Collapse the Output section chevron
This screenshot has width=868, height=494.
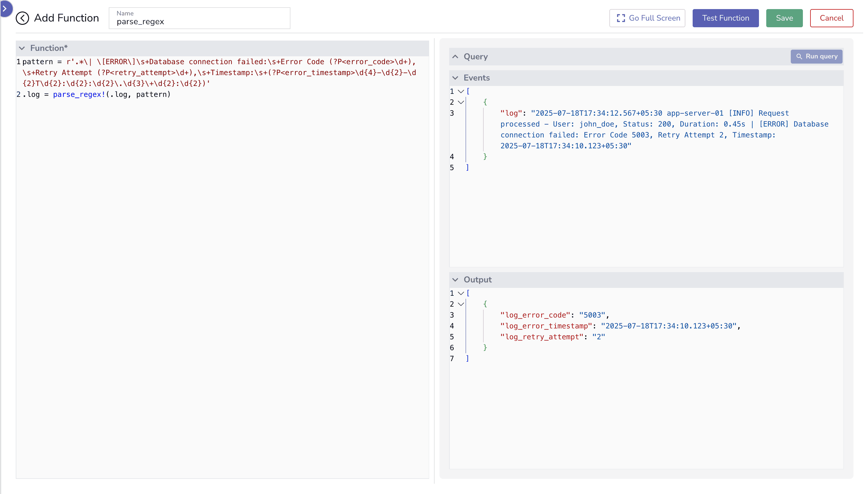click(x=456, y=280)
